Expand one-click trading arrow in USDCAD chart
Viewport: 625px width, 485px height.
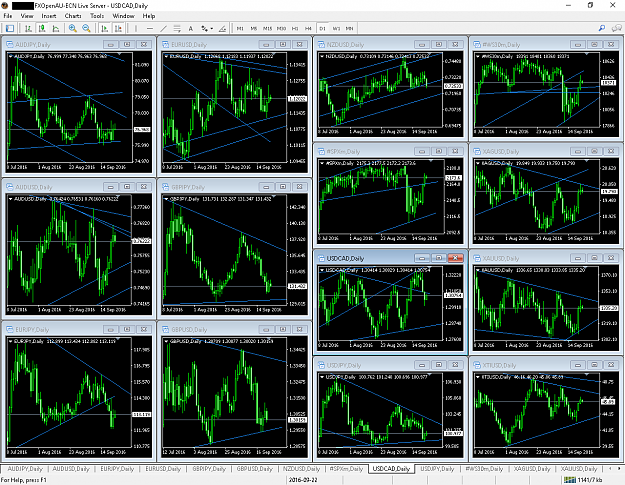tap(322, 270)
